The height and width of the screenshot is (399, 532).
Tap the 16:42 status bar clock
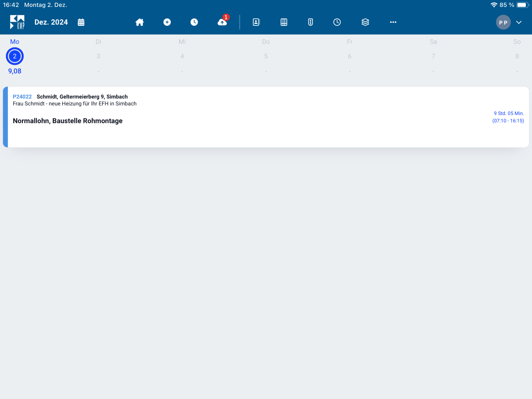(11, 5)
